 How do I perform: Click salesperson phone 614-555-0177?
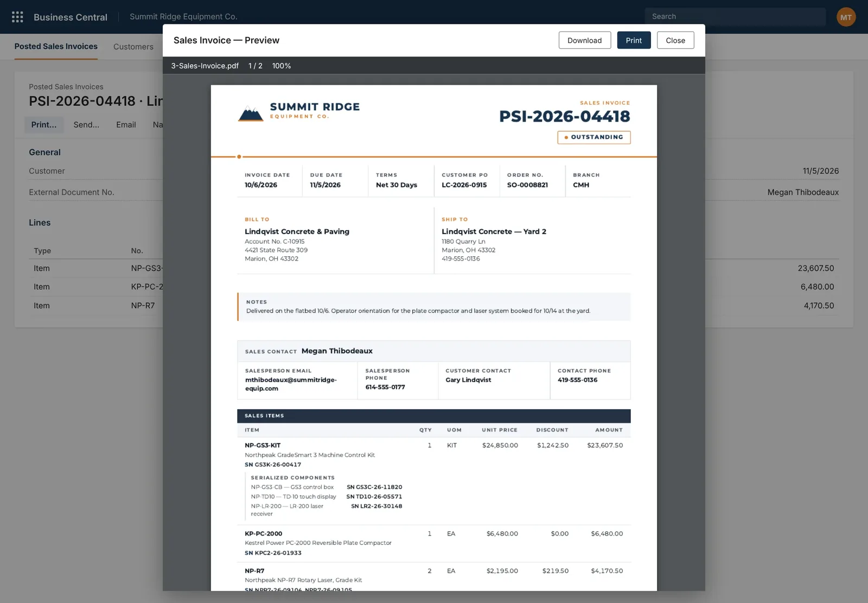[385, 388]
